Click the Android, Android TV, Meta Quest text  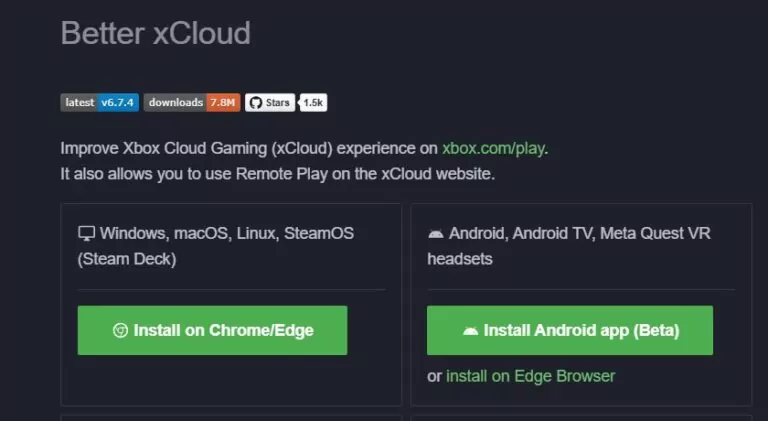[x=569, y=246]
